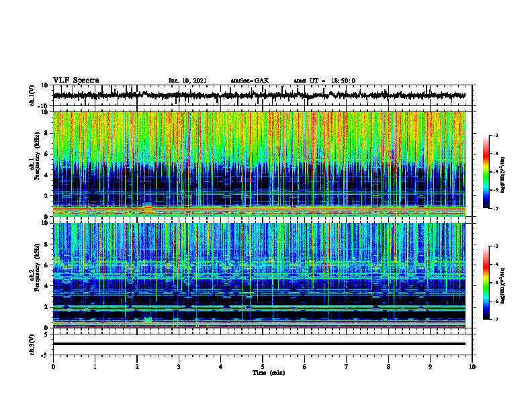Click the flat black ch.3 trace line
Screen dimensions: 532x411
tap(259, 344)
